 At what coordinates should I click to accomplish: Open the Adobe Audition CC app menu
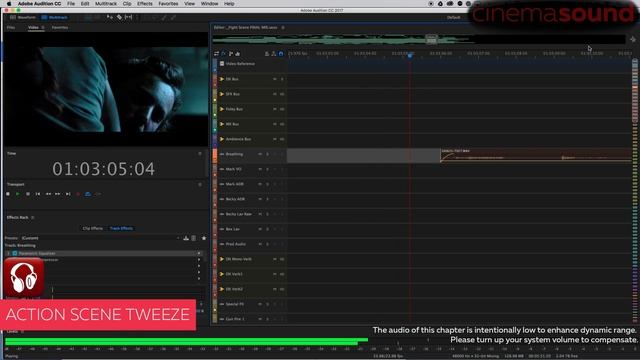point(39,4)
